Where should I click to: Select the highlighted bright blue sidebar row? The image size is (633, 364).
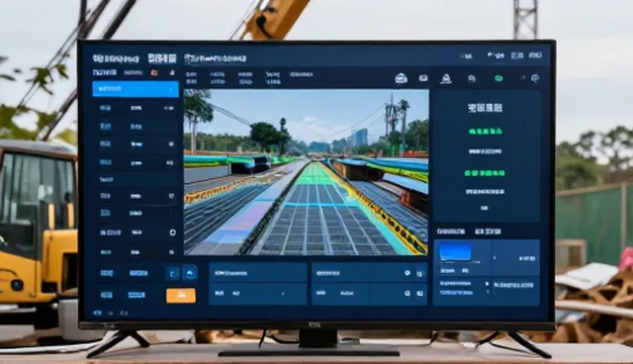[136, 89]
